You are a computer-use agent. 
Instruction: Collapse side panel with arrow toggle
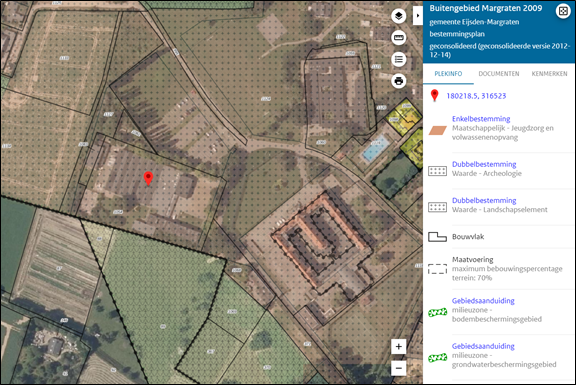click(418, 15)
